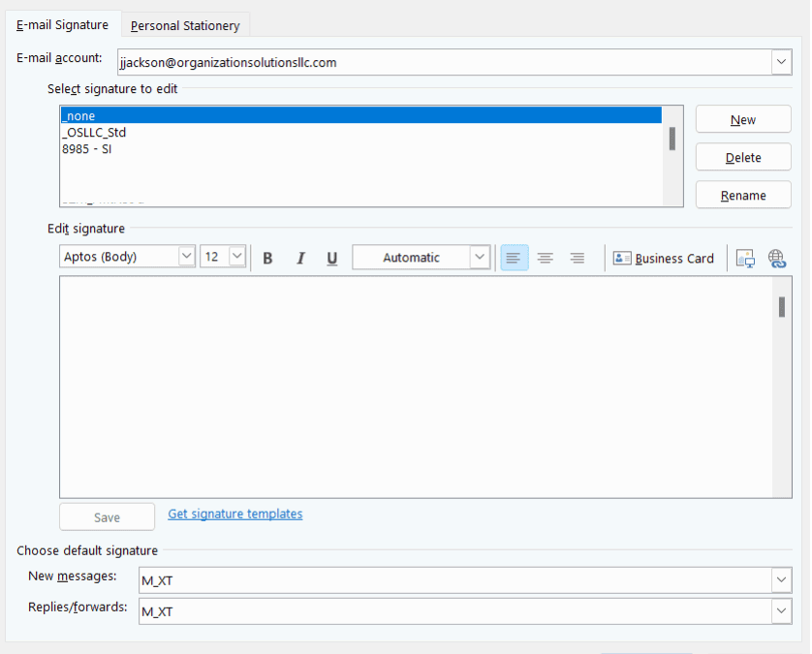The image size is (812, 654).
Task: Center the signature text
Action: pyautogui.click(x=546, y=258)
